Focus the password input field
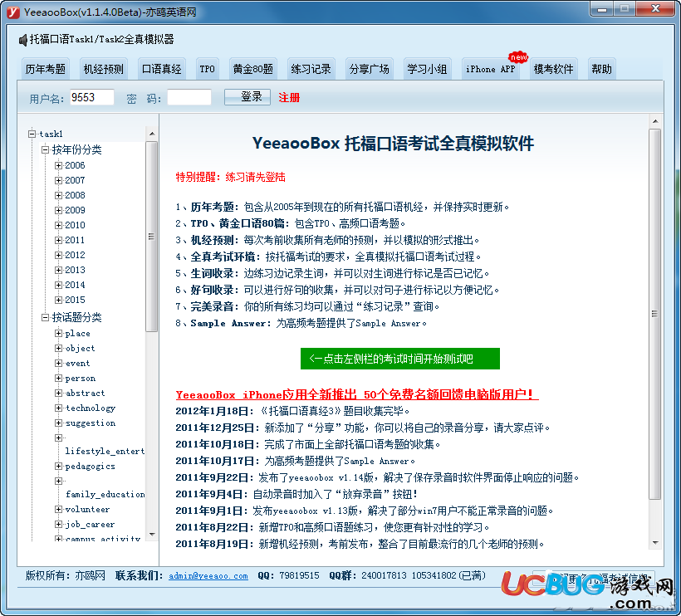Image resolution: width=681 pixels, height=616 pixels. pos(189,97)
